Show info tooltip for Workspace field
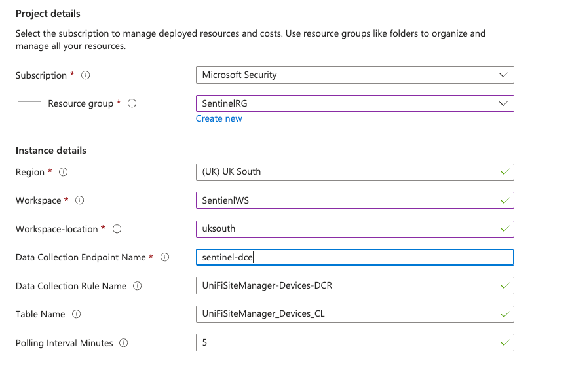 click(80, 200)
